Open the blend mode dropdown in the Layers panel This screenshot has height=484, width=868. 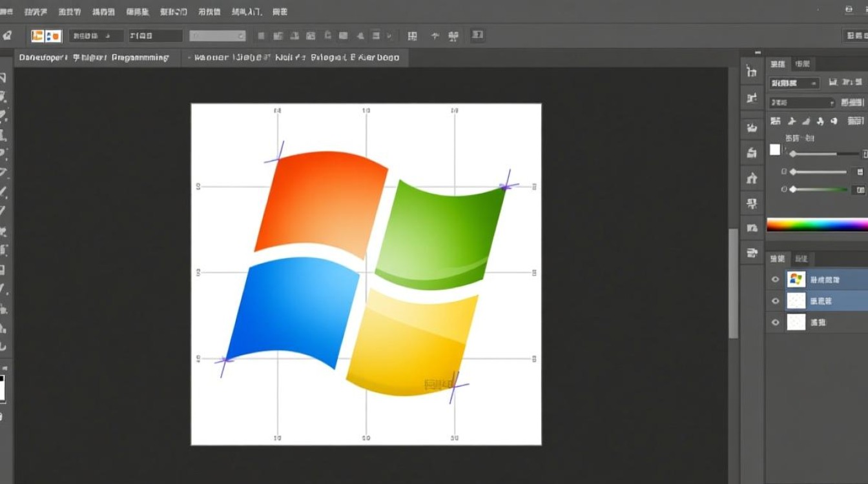[794, 83]
